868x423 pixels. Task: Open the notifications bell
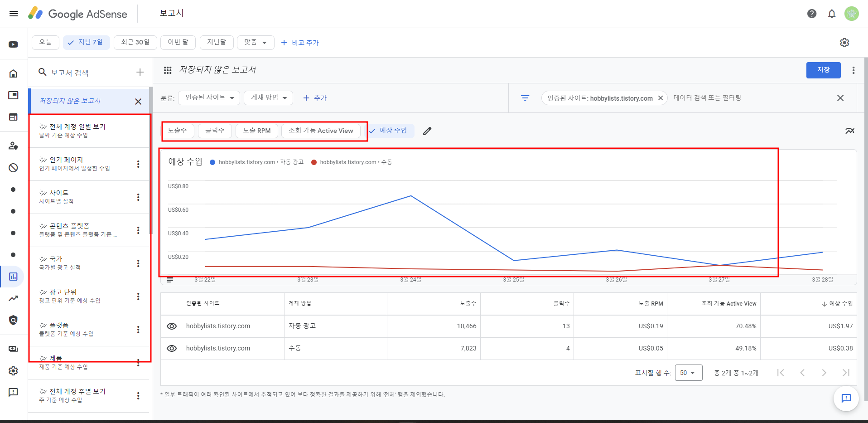(x=832, y=14)
